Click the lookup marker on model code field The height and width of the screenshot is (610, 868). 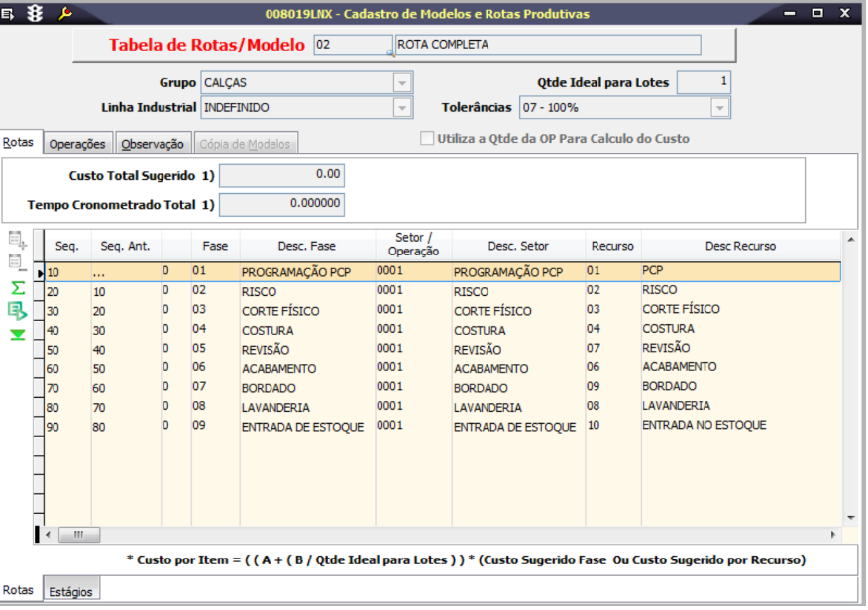point(390,53)
